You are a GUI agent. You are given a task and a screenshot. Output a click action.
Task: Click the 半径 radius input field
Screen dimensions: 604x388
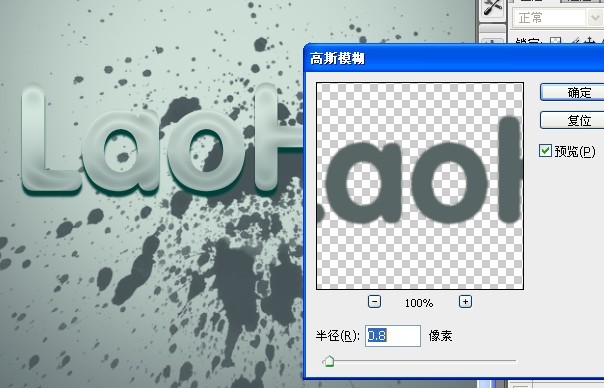(393, 336)
